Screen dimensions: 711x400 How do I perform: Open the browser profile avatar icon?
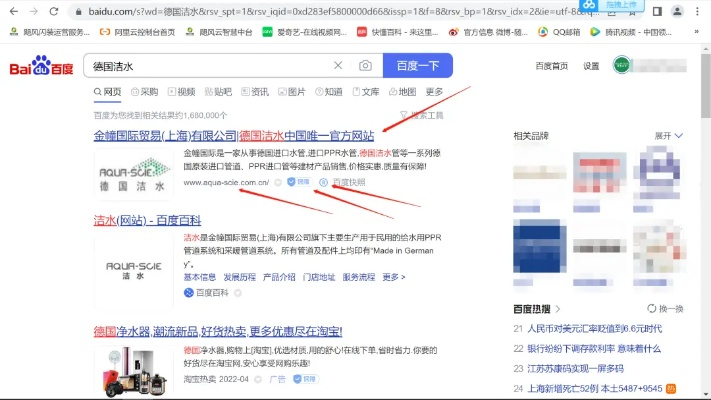point(677,11)
